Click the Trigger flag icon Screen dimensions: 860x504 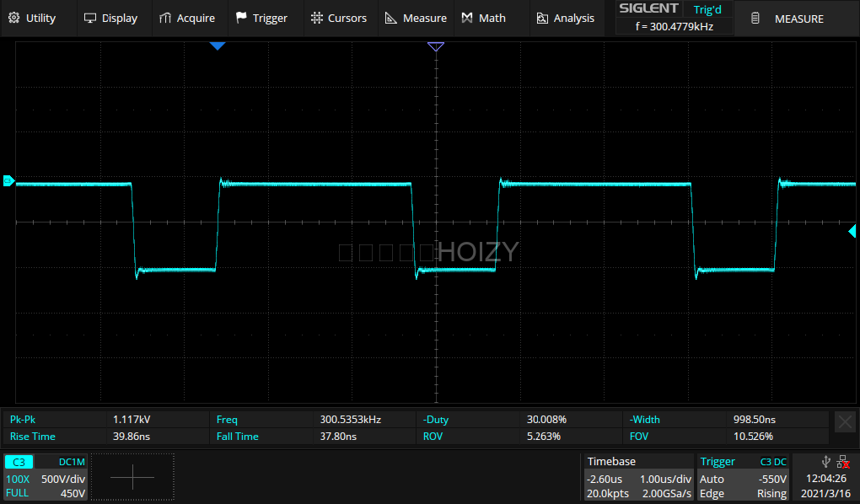[242, 18]
